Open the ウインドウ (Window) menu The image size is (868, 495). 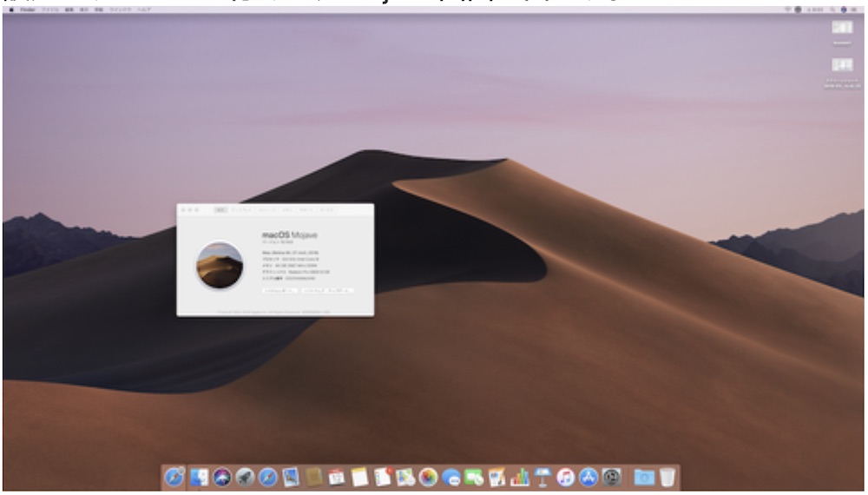(120, 10)
